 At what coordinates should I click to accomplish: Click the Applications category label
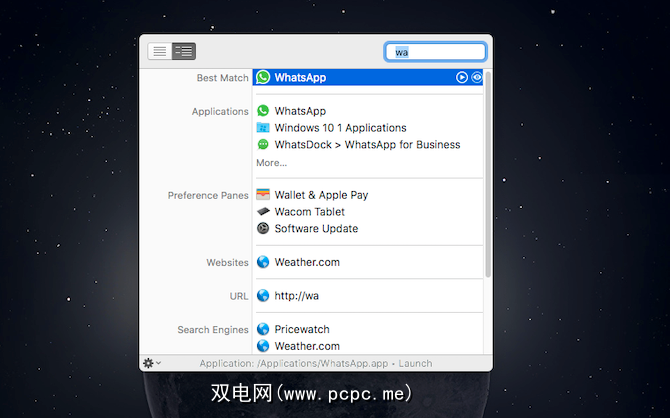coord(220,112)
